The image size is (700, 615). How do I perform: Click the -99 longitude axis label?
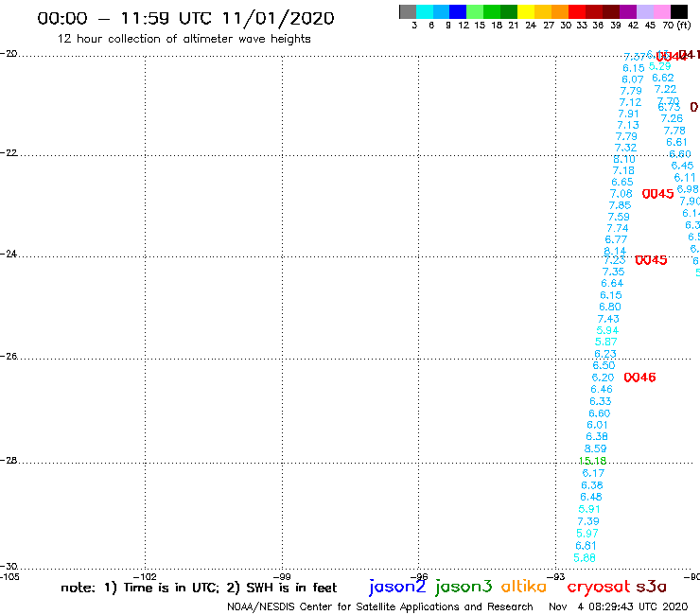[x=283, y=576]
